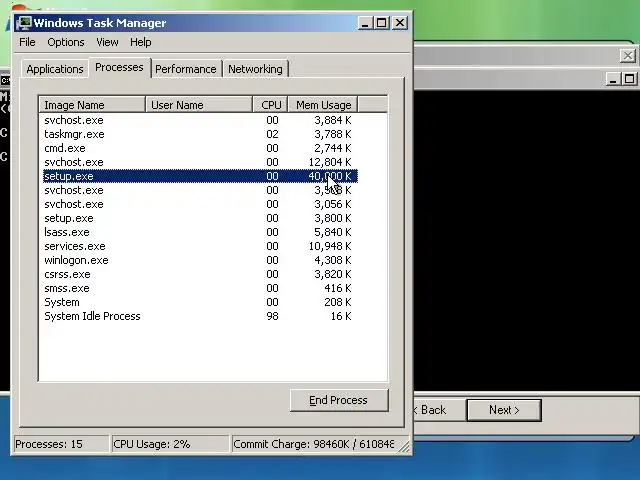Select the lsass.exe process
This screenshot has height=480, width=640.
click(x=200, y=232)
